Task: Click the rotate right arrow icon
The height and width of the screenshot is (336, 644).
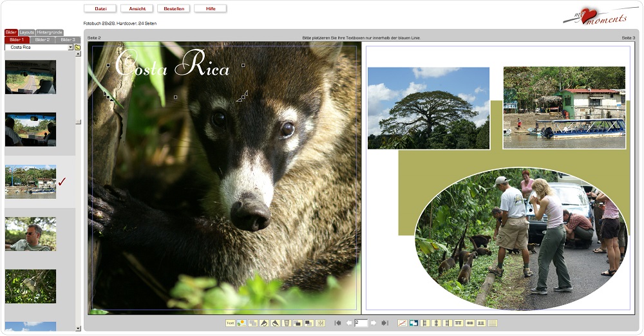Action: (275, 323)
